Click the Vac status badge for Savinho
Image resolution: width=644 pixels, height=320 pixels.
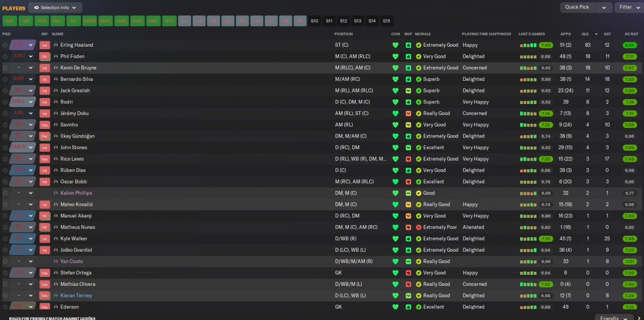tap(45, 125)
